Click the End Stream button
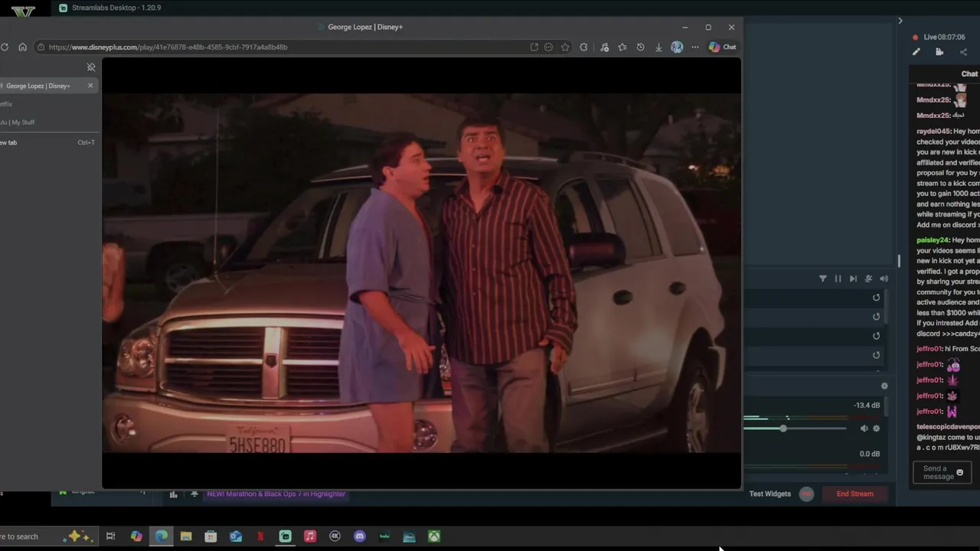The width and height of the screenshot is (980, 551). (x=854, y=494)
